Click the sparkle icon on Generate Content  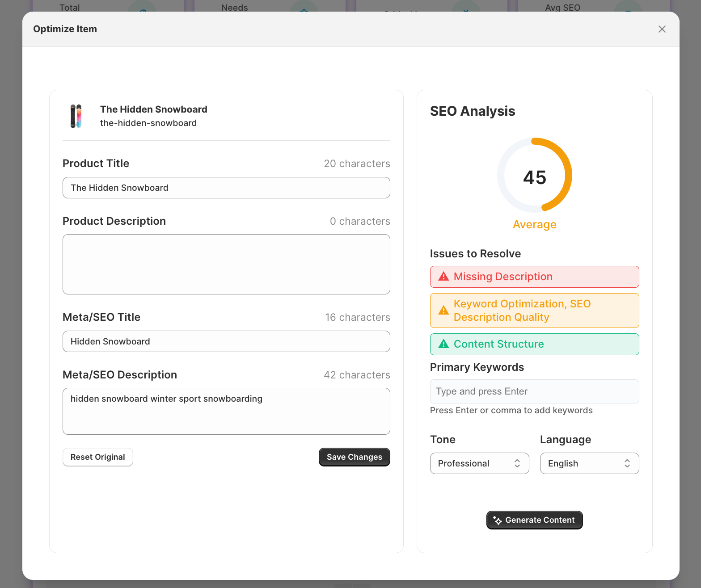pyautogui.click(x=497, y=520)
